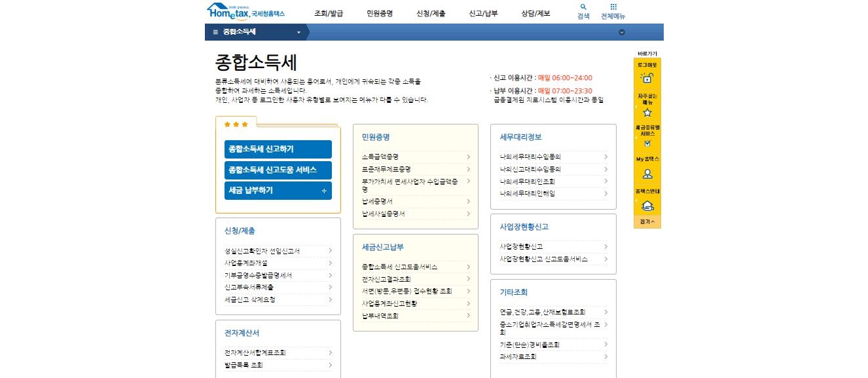
Task: Expand the round chevron in blue bar
Action: click(622, 32)
